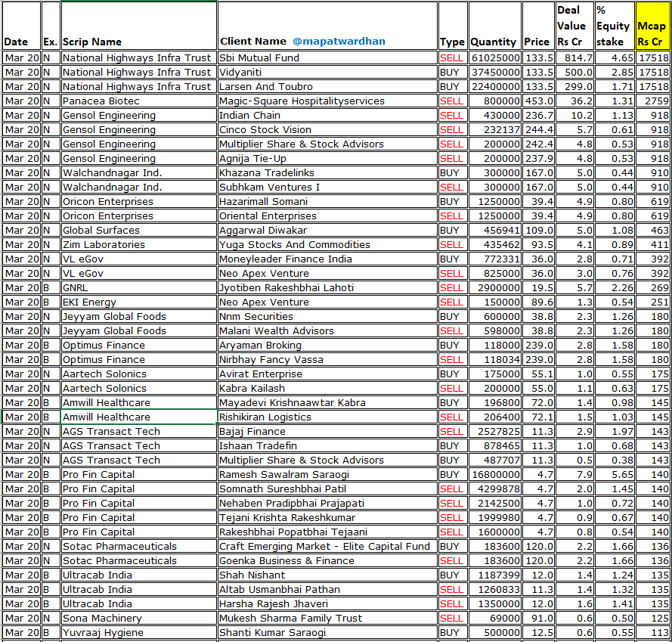This screenshot has width=672, height=642.
Task: Click Jyotiben Rakeshbhai Lahoti cell
Action: click(327, 288)
